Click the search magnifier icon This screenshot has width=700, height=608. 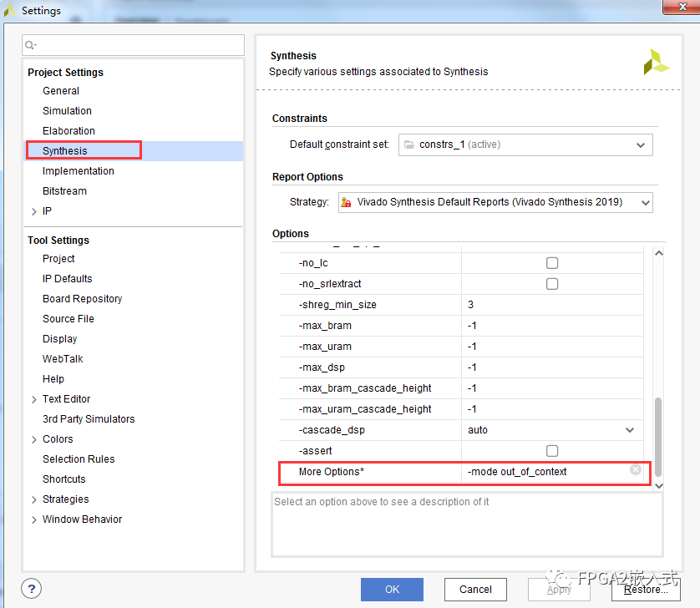[x=30, y=45]
